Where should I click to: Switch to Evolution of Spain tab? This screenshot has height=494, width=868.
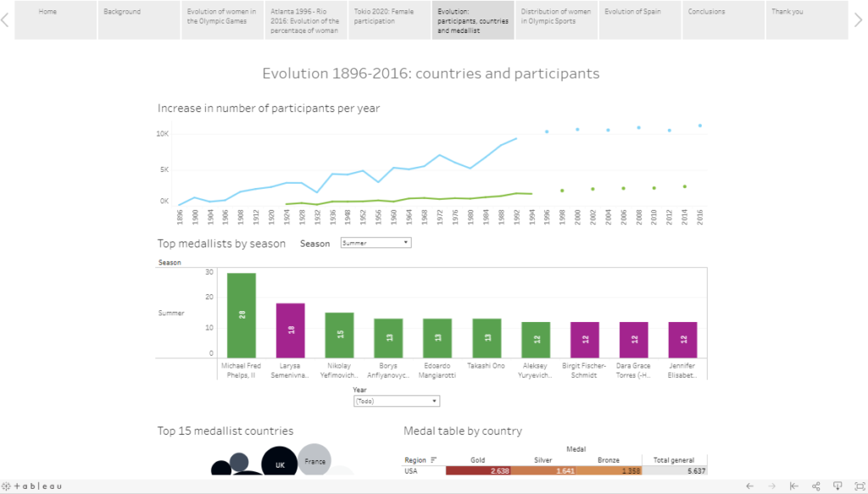(639, 20)
